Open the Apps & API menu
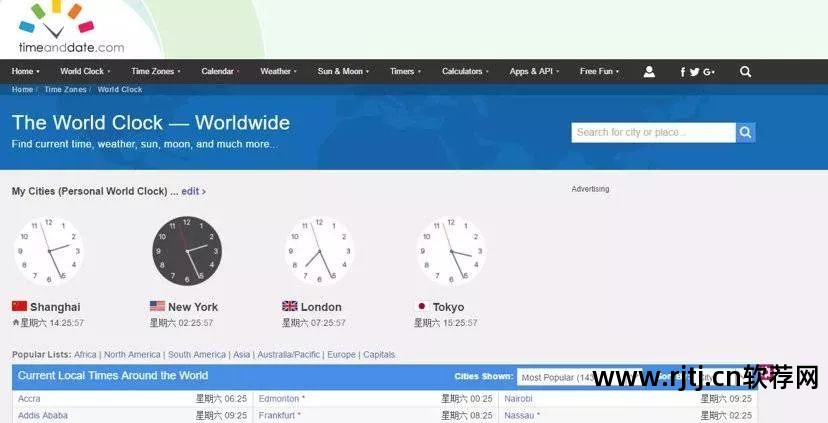The image size is (828, 423). coord(534,71)
